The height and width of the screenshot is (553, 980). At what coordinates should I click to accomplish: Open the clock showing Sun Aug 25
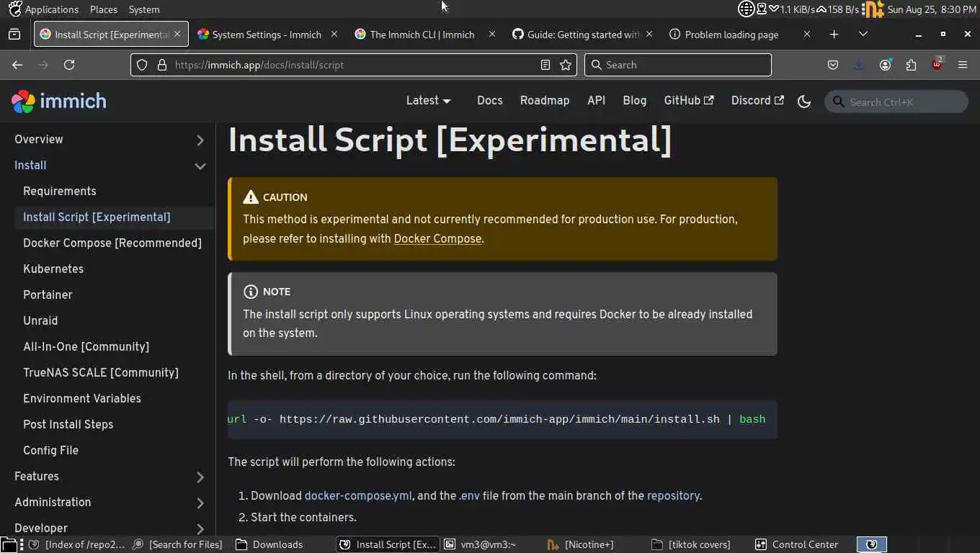click(932, 9)
